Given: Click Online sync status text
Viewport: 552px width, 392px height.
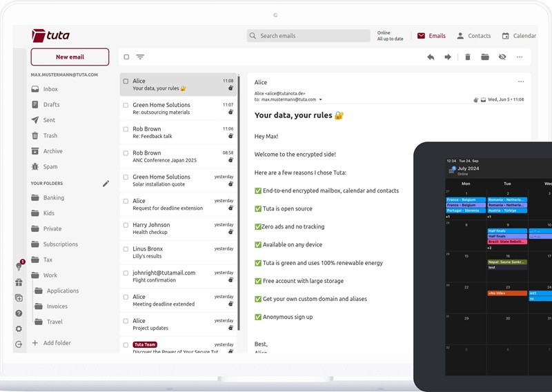Looking at the screenshot, I should [x=391, y=36].
